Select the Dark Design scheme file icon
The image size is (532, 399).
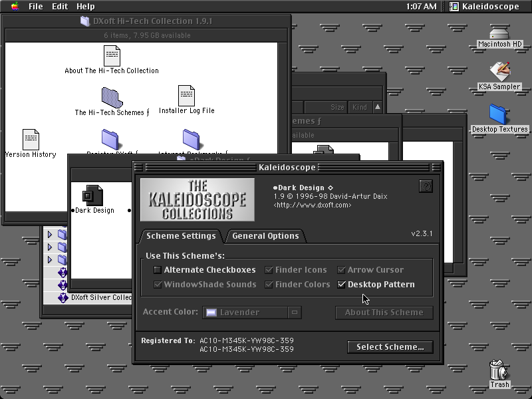point(92,195)
